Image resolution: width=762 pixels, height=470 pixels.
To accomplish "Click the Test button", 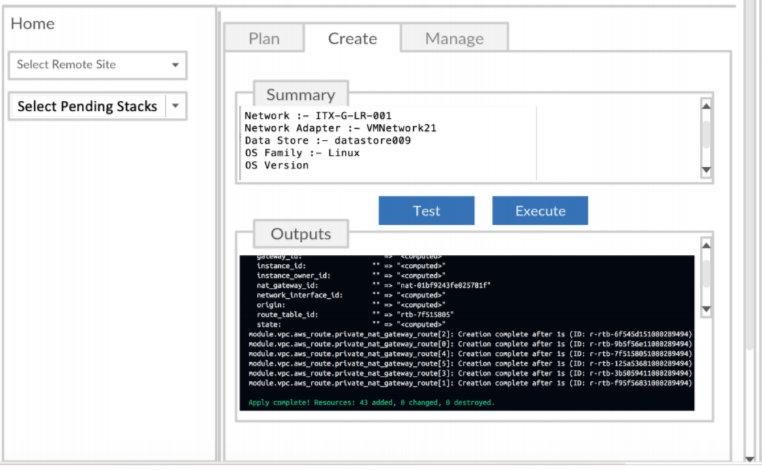I will tap(426, 210).
